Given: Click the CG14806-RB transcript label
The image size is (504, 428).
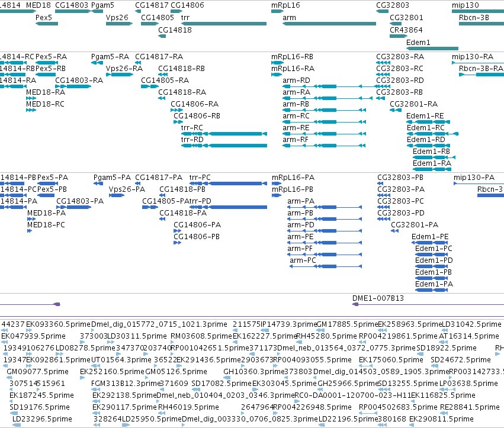Looking at the screenshot, I should tap(197, 116).
